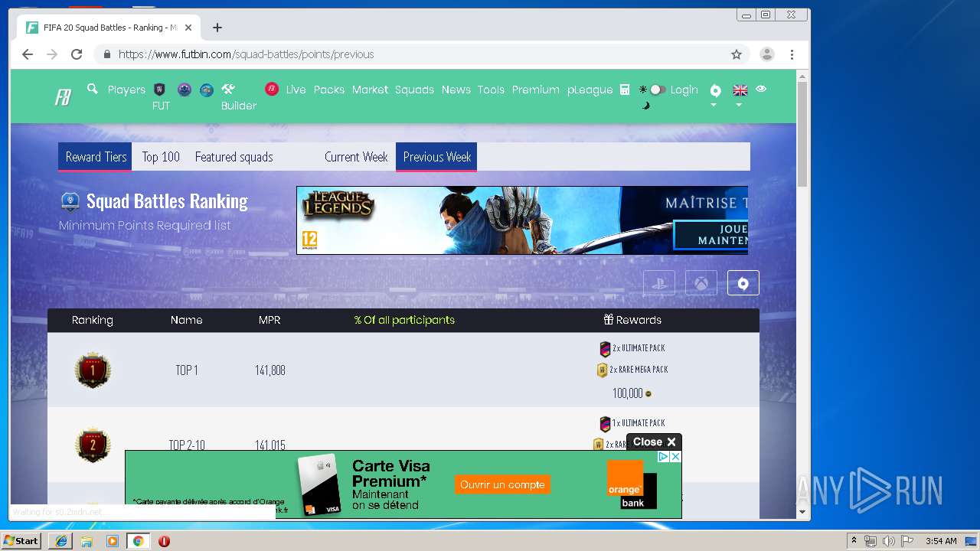Click the 2x ULTIMATE PACK reward icon
Screen dimensions: 980x551
click(605, 349)
